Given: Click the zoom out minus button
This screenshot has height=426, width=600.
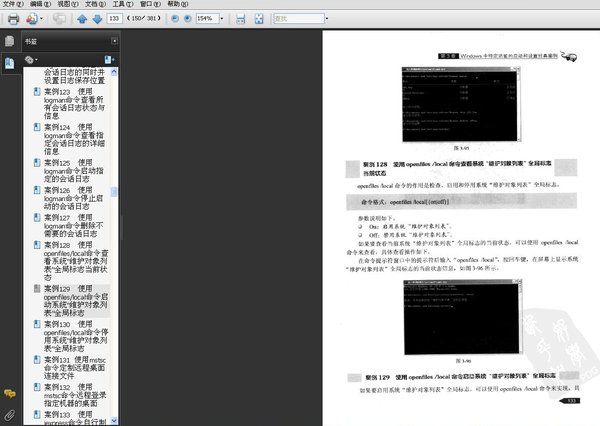Looking at the screenshot, I should tap(175, 18).
